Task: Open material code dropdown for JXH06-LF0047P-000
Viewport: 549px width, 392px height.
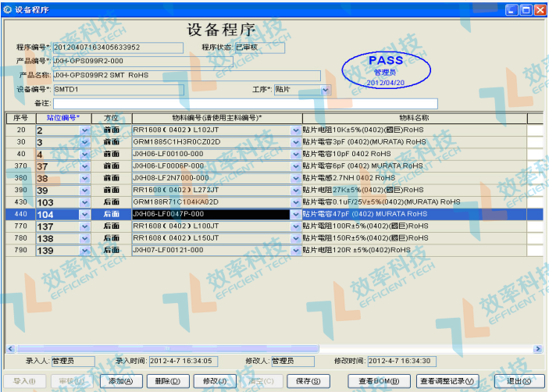Action: click(x=295, y=214)
